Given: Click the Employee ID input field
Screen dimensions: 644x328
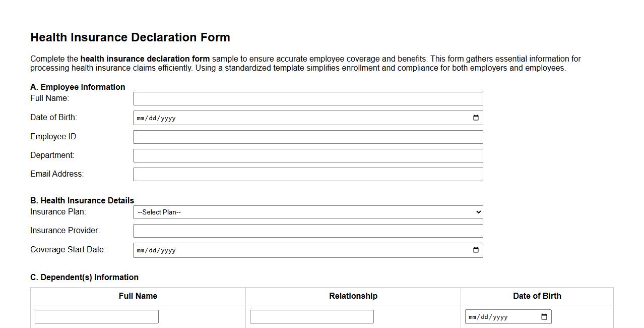Looking at the screenshot, I should coord(307,136).
